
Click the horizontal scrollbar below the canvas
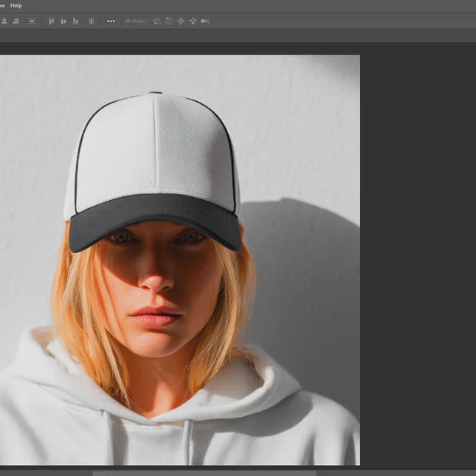[x=204, y=473]
